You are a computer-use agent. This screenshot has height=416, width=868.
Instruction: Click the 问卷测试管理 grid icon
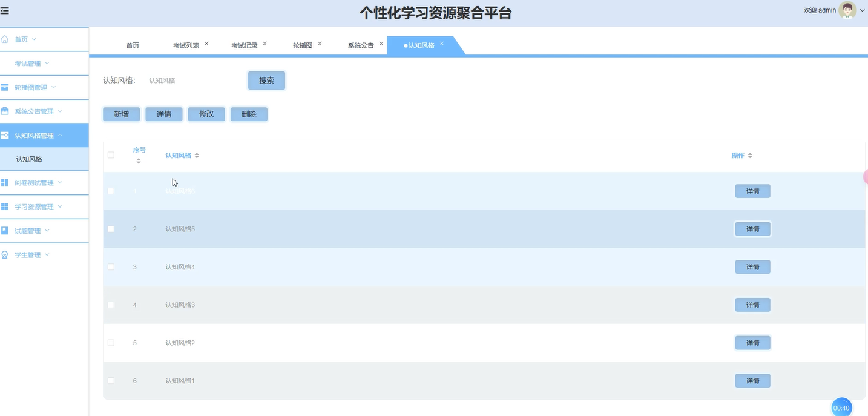pyautogui.click(x=5, y=183)
